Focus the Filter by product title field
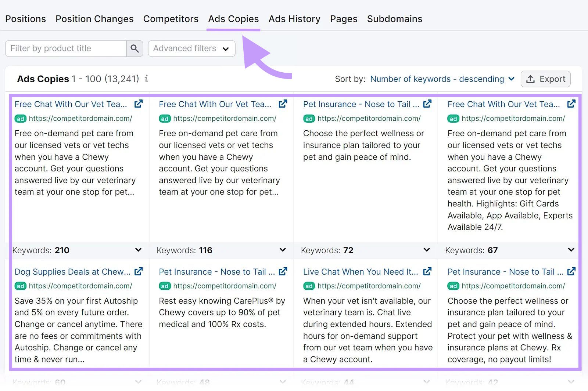 click(66, 48)
